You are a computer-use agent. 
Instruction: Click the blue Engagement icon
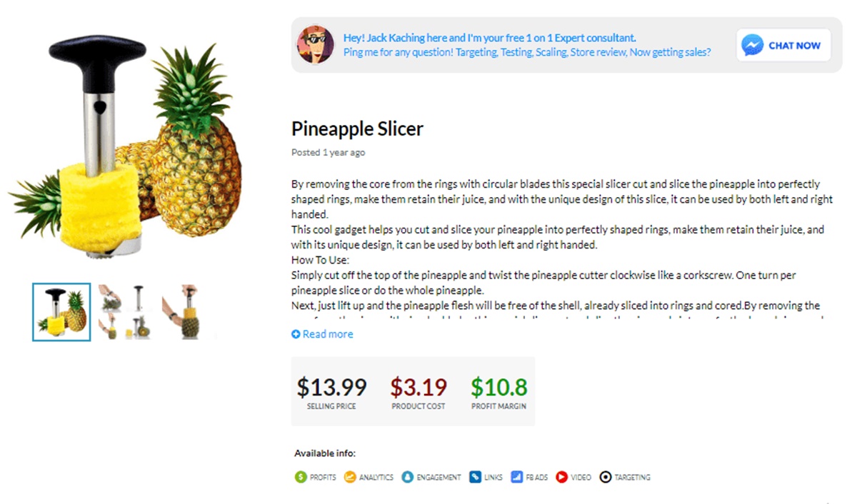click(x=407, y=477)
